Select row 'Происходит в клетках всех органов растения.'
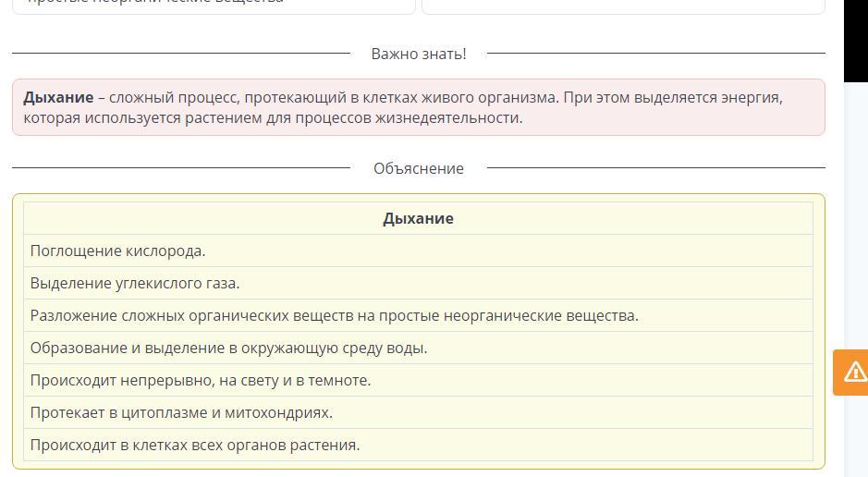This screenshot has height=477, width=868. [418, 445]
